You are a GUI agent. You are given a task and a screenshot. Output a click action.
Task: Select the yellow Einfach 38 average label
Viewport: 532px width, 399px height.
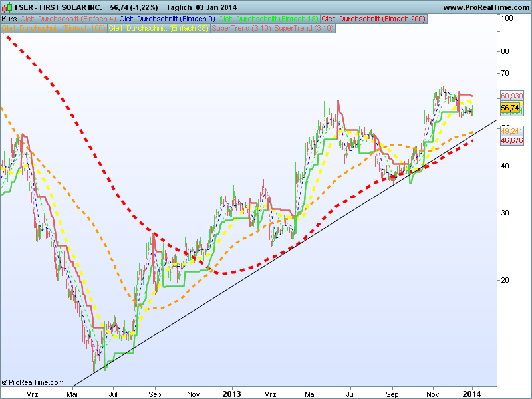coord(159,28)
